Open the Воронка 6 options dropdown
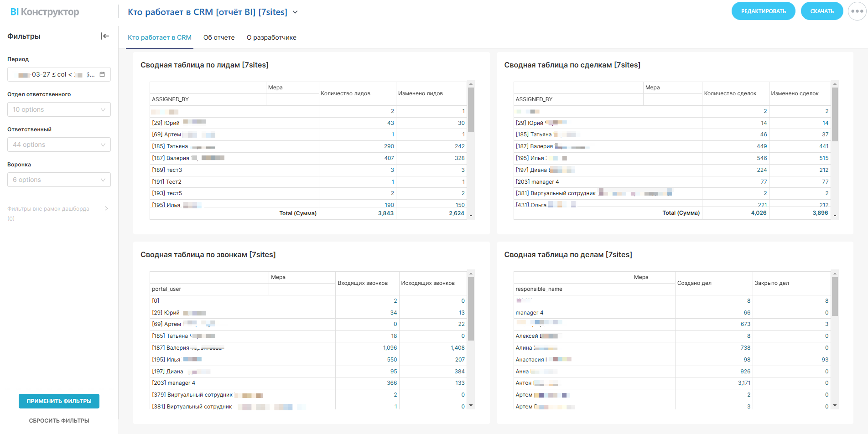This screenshot has height=434, width=868. pos(59,180)
